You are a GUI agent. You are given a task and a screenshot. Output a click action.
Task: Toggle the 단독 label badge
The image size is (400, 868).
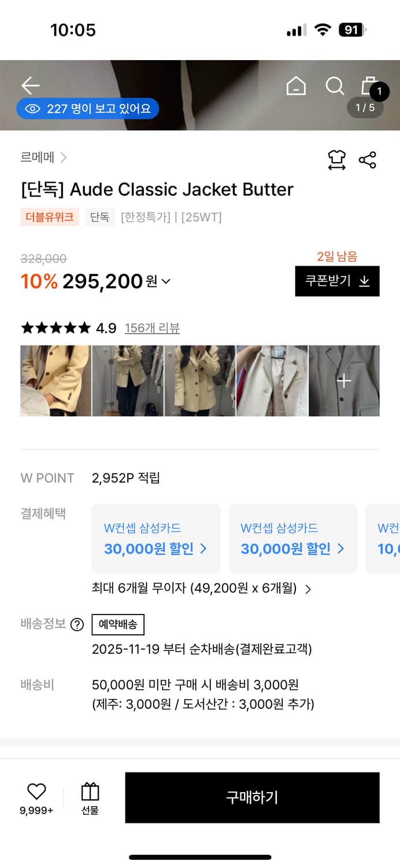click(99, 216)
